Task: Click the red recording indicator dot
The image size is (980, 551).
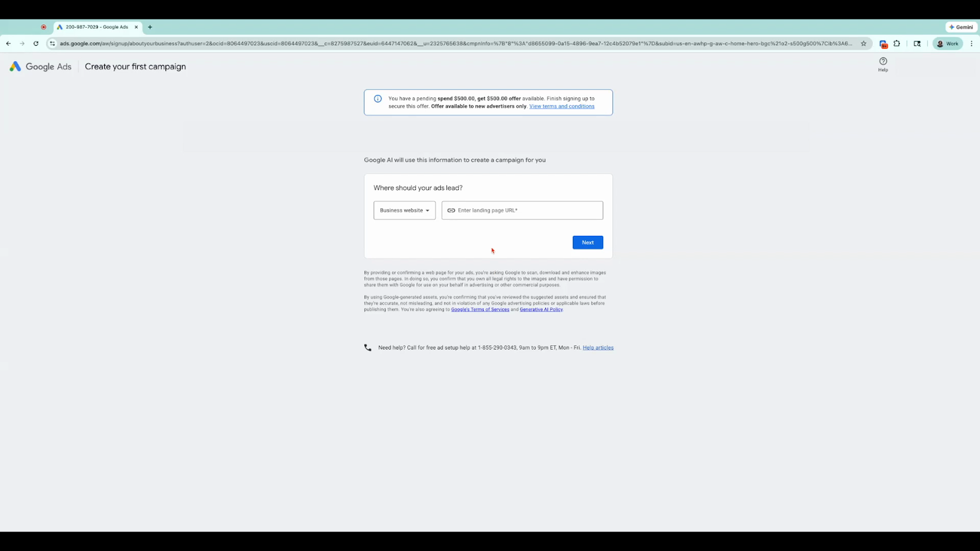Action: pos(43,27)
